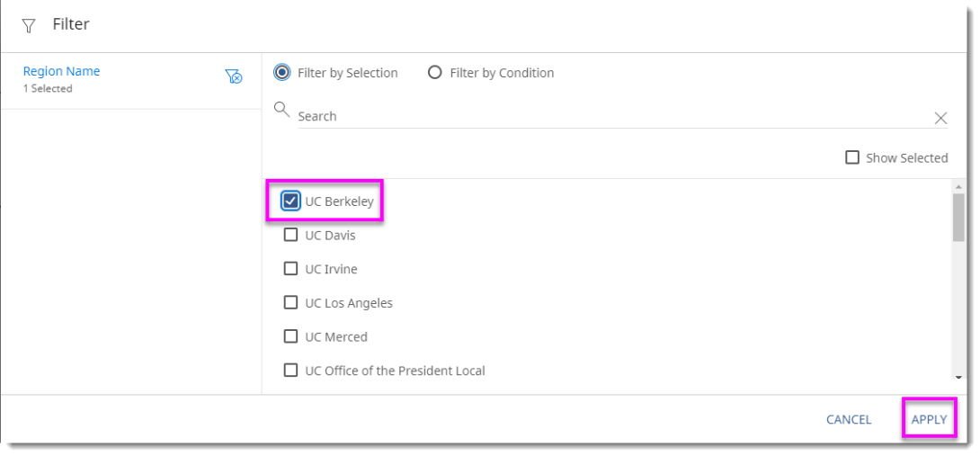
Task: Click the search magnifier icon
Action: 281,110
